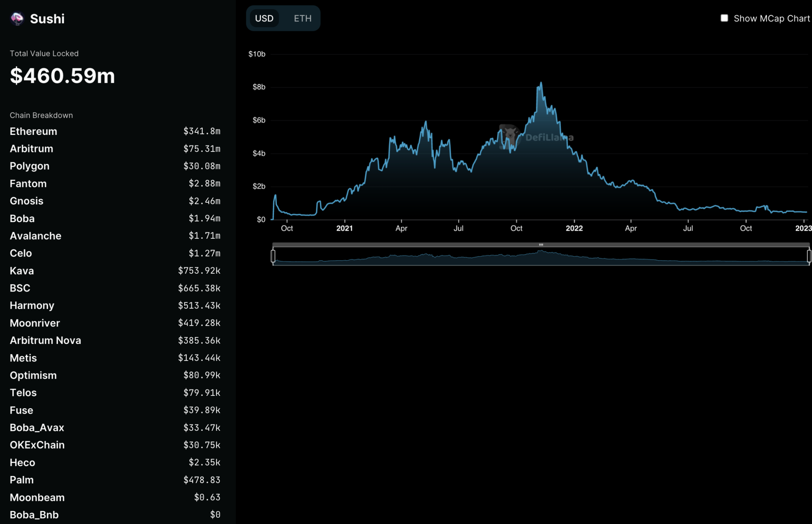Click the Arbitrum chain entry
This screenshot has width=812, height=524.
[x=32, y=149]
